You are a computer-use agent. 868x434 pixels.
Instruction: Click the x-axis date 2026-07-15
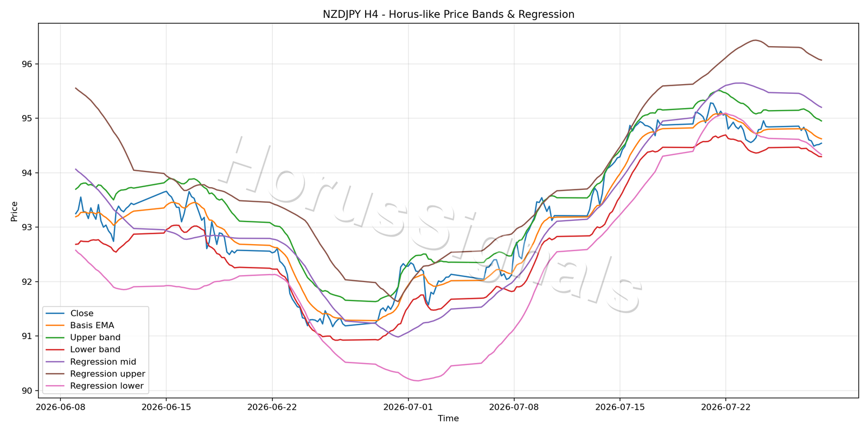tap(620, 407)
